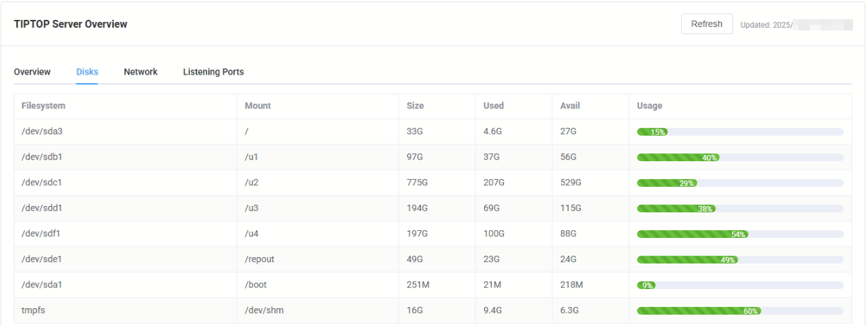Screen dimensions: 868x326
Task: Click the /u1 usage bar showing 40%
Action: tap(739, 158)
